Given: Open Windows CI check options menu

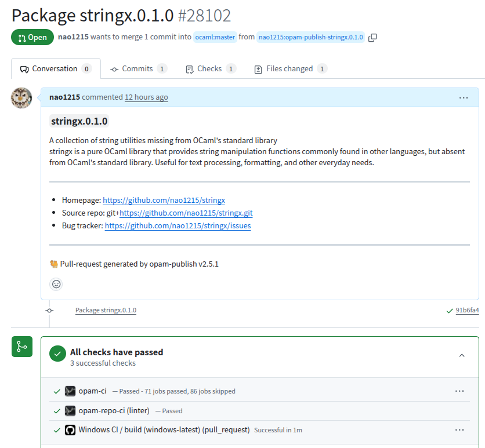Looking at the screenshot, I should 459,430.
